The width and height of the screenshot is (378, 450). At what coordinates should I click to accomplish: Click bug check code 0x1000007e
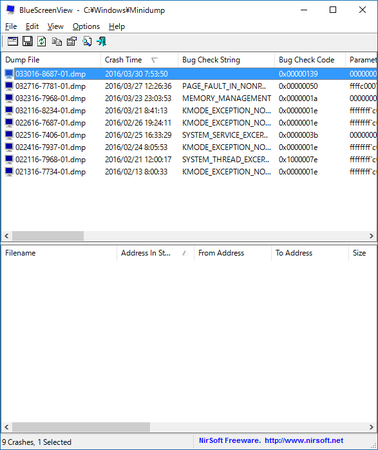pos(298,159)
